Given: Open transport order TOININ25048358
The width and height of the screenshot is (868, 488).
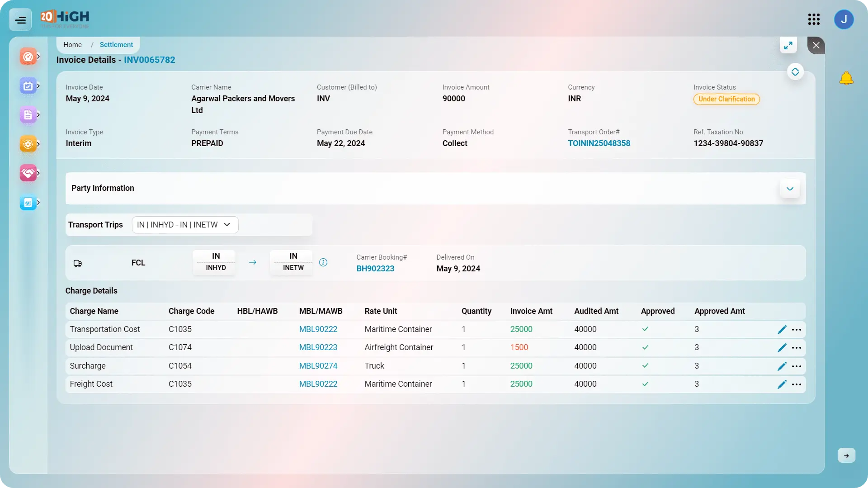Looking at the screenshot, I should coord(599,143).
